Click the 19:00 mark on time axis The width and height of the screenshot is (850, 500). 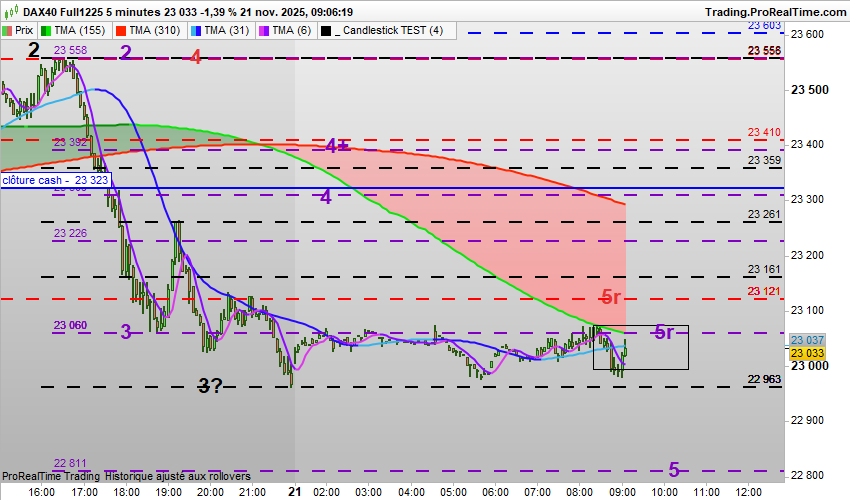(168, 492)
